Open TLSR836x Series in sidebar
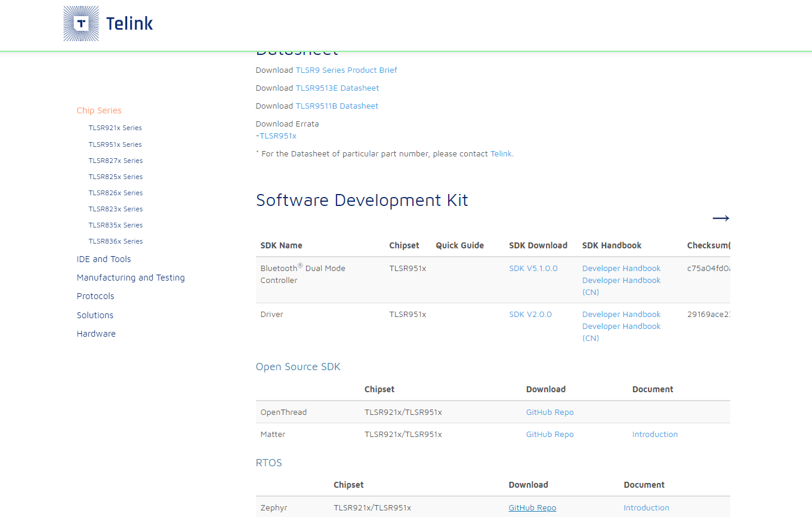Screen dimensions: 812x517 click(x=116, y=241)
